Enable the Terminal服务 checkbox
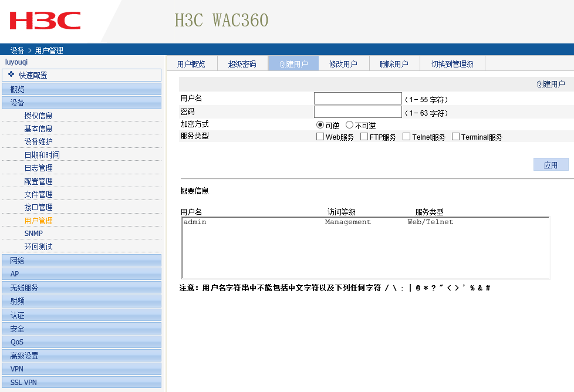574x392 pixels. (x=455, y=137)
